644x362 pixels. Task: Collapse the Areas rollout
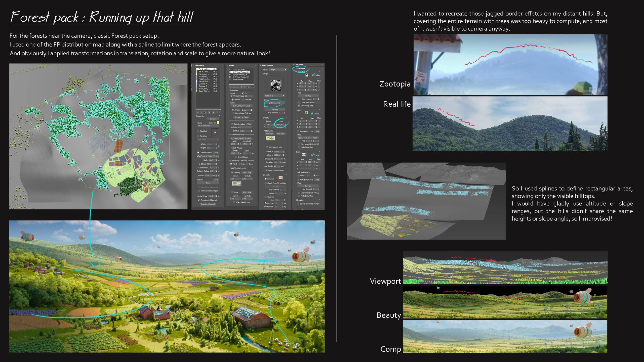point(227,65)
